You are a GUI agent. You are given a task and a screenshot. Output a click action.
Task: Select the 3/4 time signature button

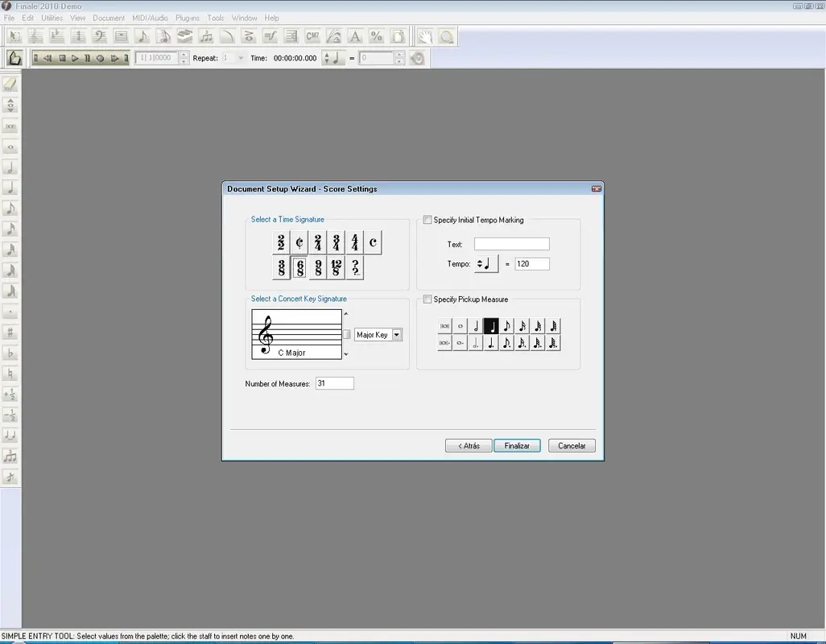pos(337,242)
